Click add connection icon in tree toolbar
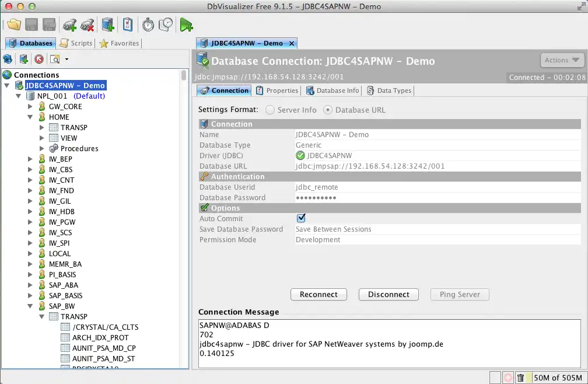Viewport: 588px width, 384px height. click(x=23, y=59)
